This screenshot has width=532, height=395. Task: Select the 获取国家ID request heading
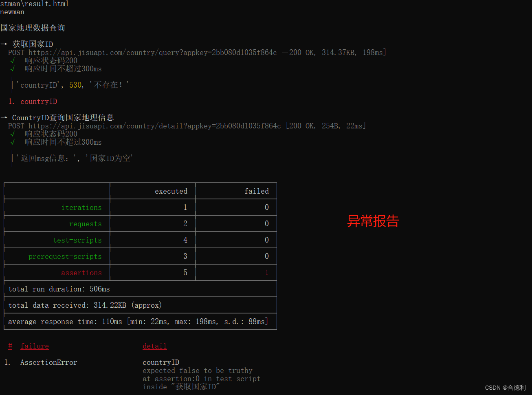pyautogui.click(x=33, y=44)
